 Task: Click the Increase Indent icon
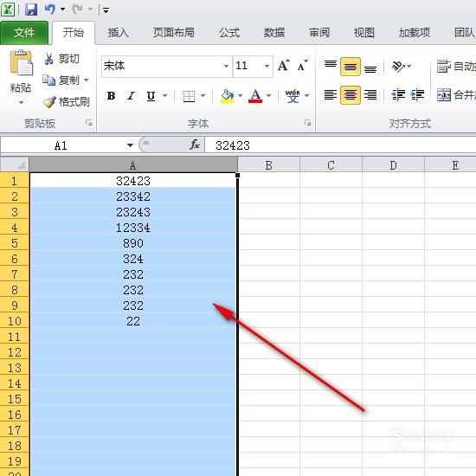[x=418, y=94]
